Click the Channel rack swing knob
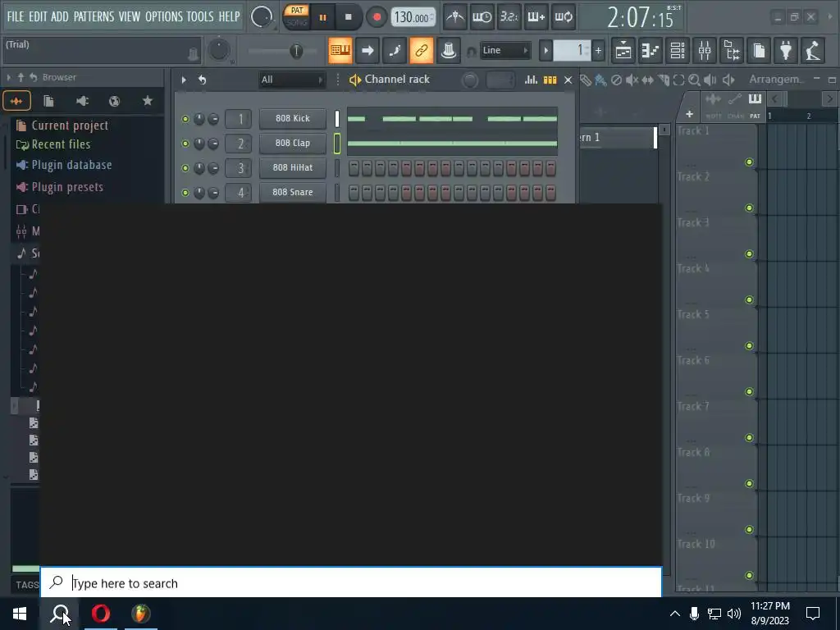 pyautogui.click(x=470, y=80)
